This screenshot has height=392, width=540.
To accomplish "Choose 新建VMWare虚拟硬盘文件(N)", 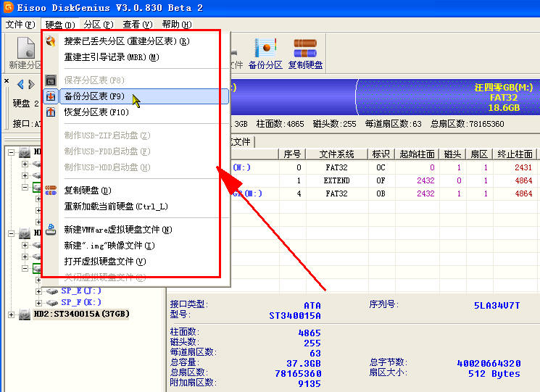I will coord(118,229).
